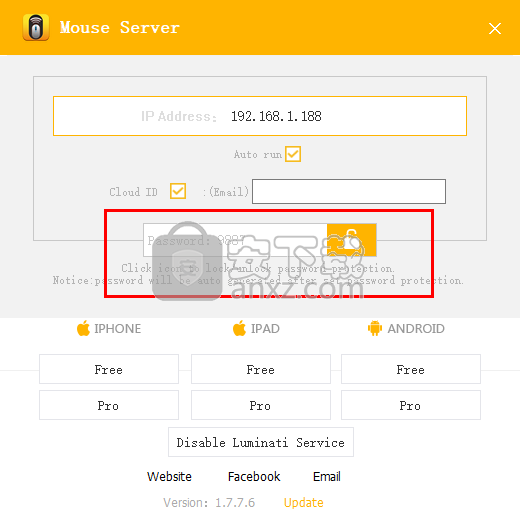Viewport: 520px width, 525px height.
Task: Open the ANDROID Free download
Action: [x=411, y=369]
